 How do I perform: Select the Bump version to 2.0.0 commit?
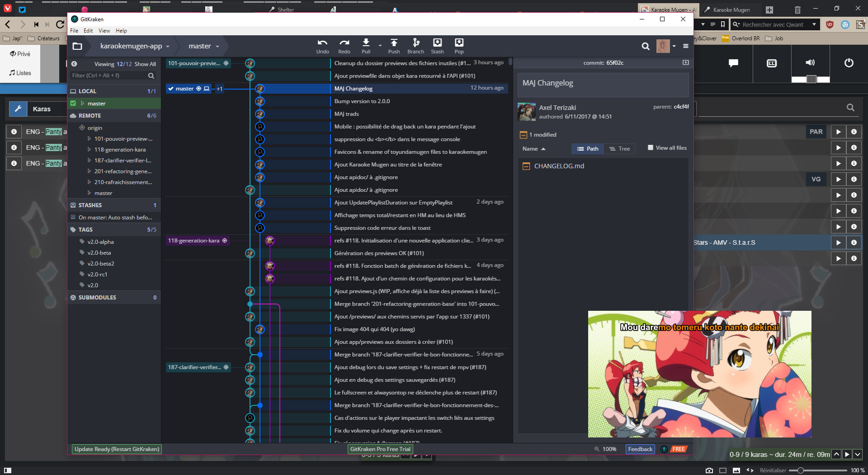(x=362, y=101)
